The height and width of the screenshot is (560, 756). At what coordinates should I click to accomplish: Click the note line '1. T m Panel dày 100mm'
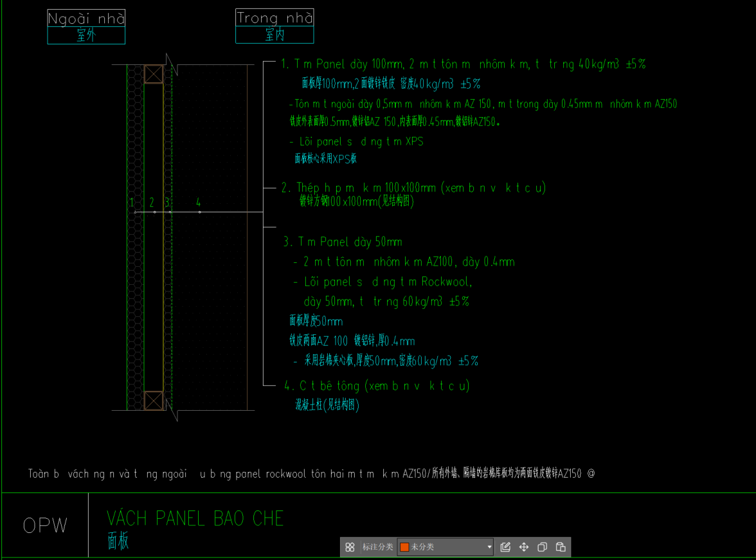(x=464, y=64)
